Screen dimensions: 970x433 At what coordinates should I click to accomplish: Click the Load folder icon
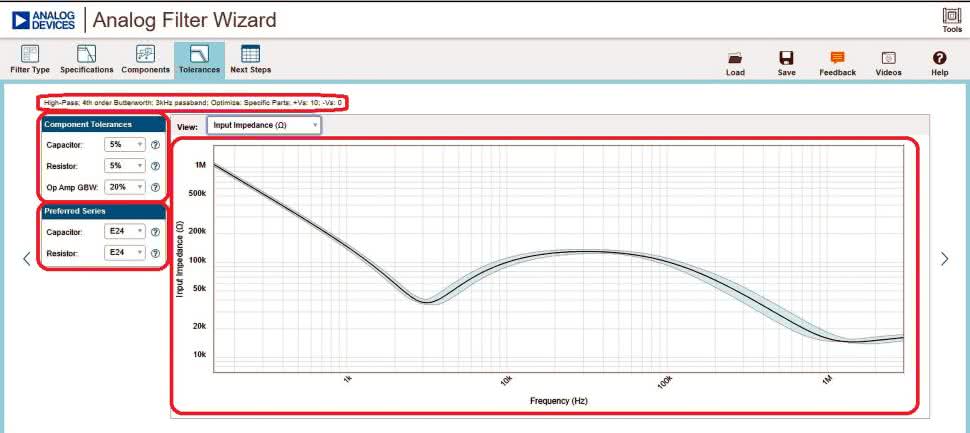coord(735,59)
